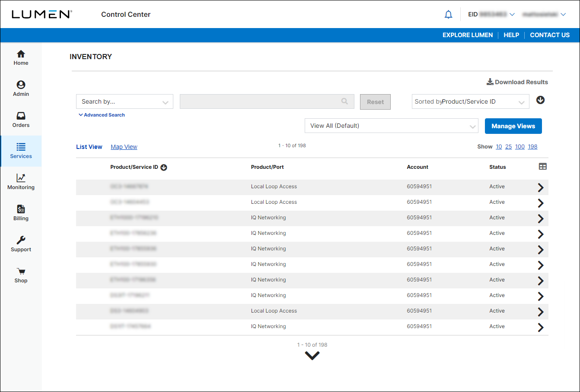The image size is (580, 392).
Task: Open the Monitoring chart icon
Action: point(21,178)
